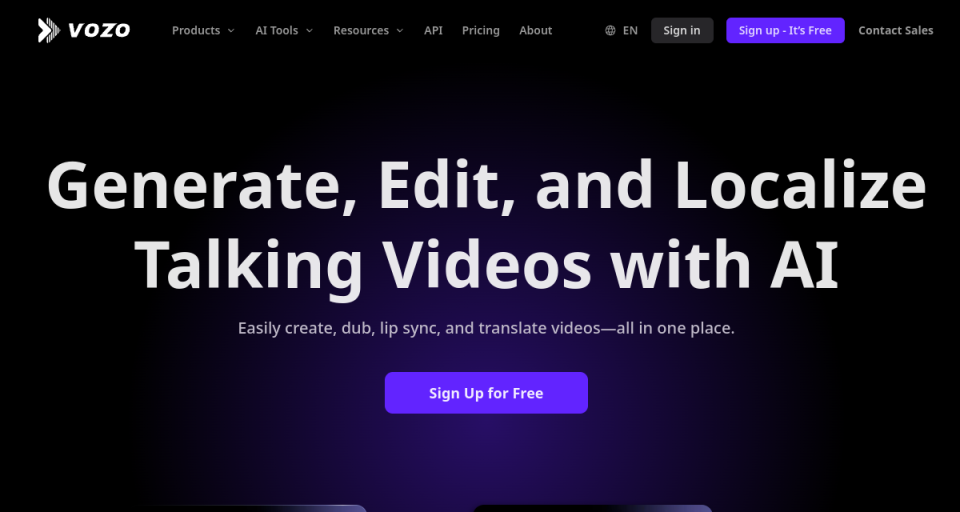Go to the API page
The width and height of the screenshot is (960, 512).
pyautogui.click(x=433, y=31)
